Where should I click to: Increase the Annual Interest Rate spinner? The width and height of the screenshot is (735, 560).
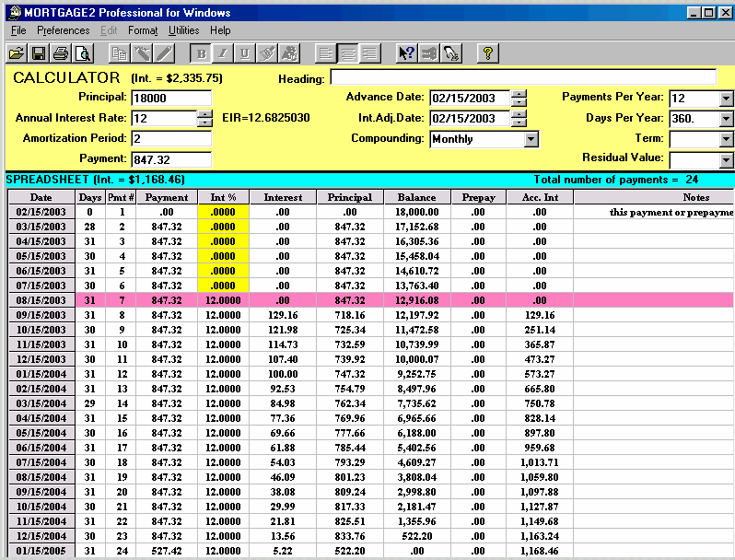[204, 114]
